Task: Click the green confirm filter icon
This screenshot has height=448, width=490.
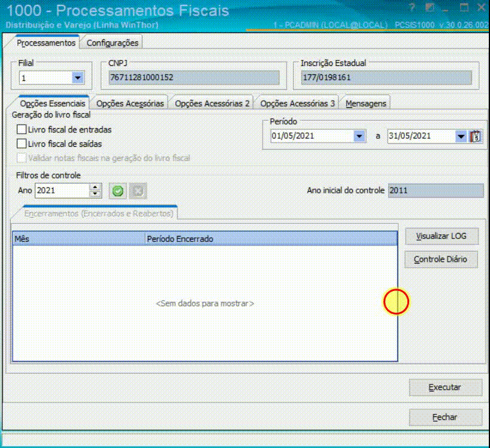Action: coord(118,191)
